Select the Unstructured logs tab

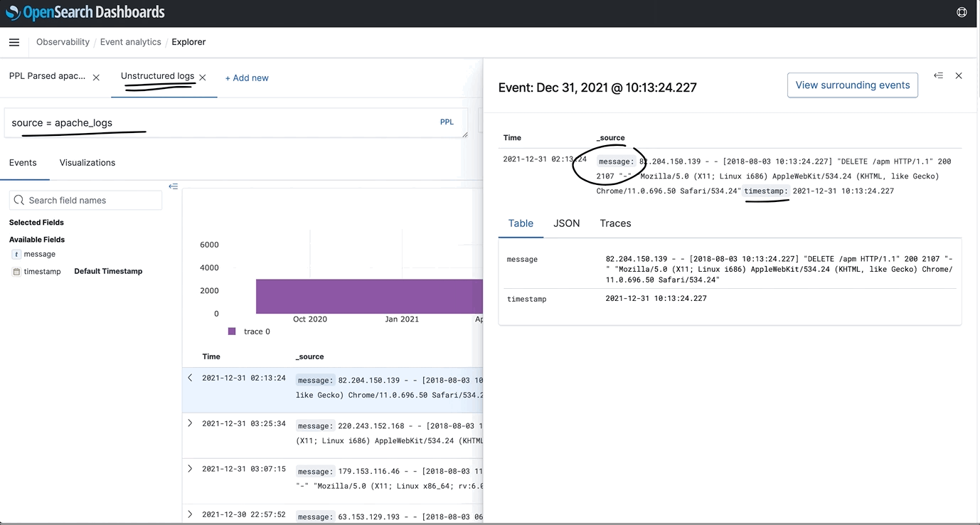coord(157,76)
